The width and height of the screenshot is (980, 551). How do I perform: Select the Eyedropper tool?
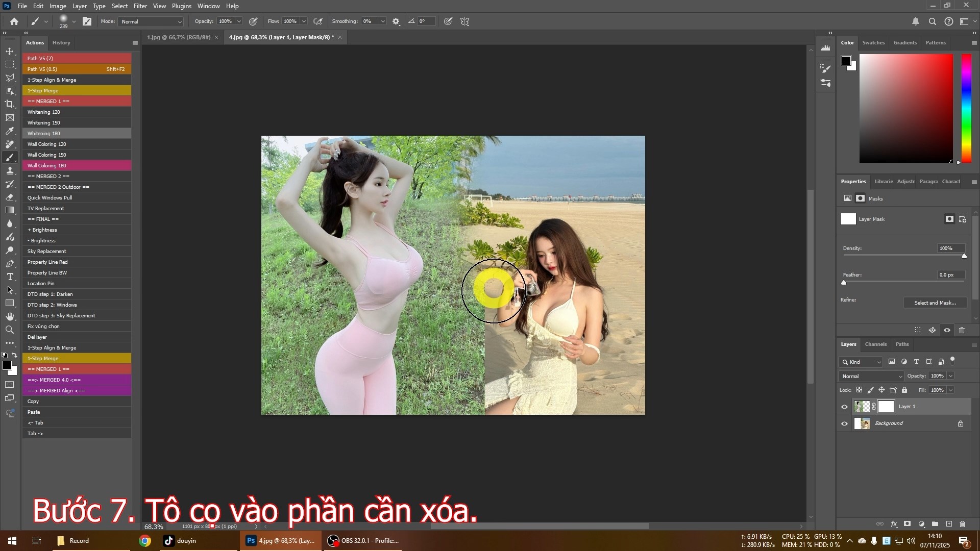click(10, 131)
